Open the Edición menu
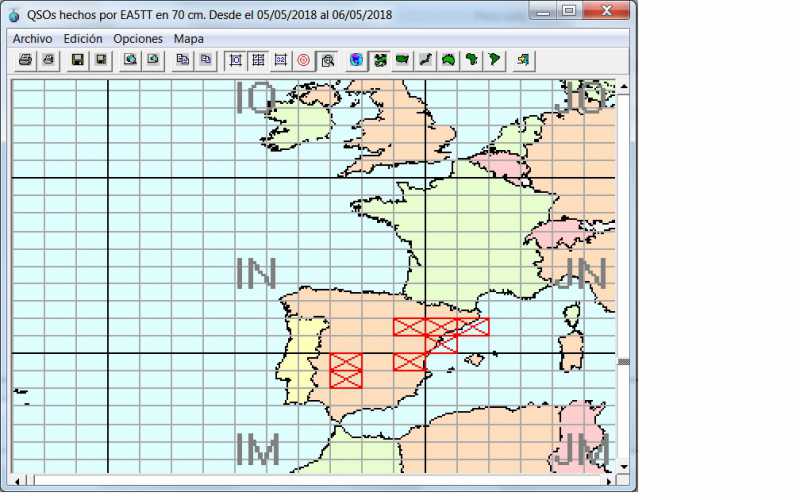The width and height of the screenshot is (800, 500). click(83, 39)
